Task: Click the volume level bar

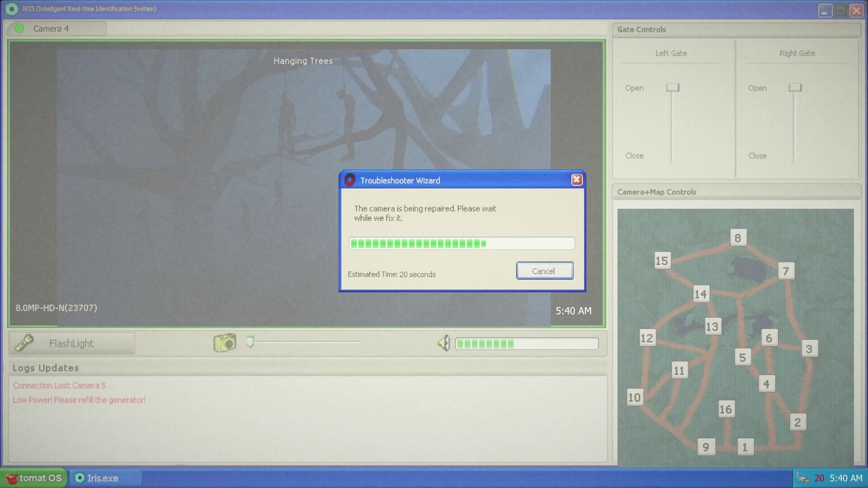Action: [526, 344]
